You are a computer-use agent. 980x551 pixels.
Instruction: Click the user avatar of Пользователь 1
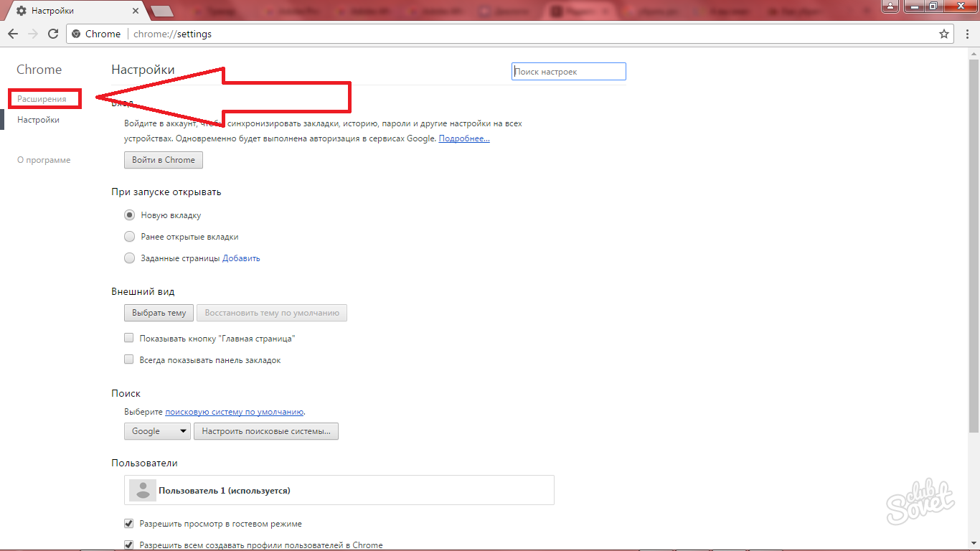143,490
